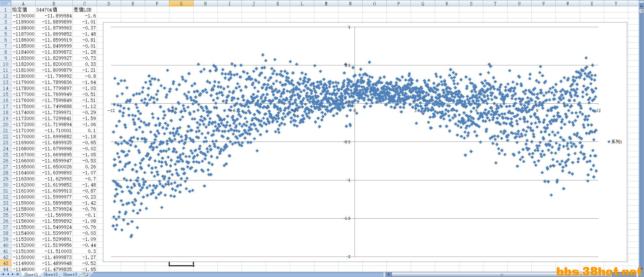The width and height of the screenshot is (644, 277).
Task: Click the Insert Worksheet icon after Sheet3
Action: pyautogui.click(x=86, y=274)
